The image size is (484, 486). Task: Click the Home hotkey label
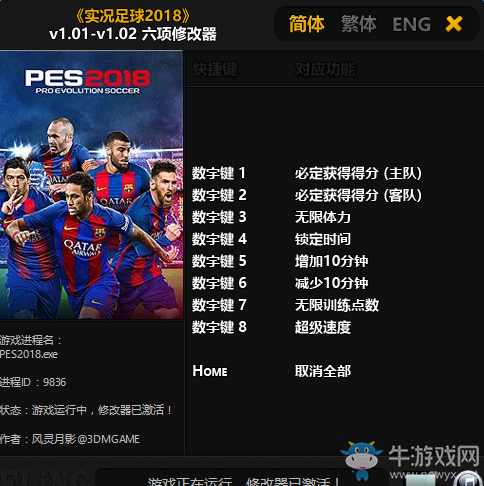coord(210,371)
